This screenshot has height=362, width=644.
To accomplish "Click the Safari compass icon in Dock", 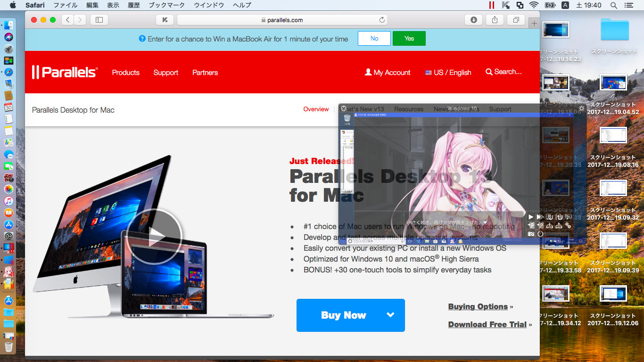I will pos(8,73).
